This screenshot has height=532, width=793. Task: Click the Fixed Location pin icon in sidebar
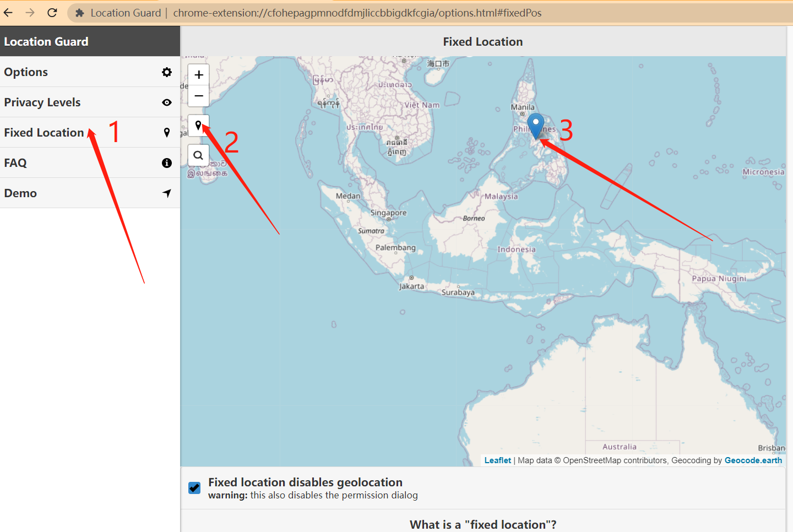(x=167, y=133)
